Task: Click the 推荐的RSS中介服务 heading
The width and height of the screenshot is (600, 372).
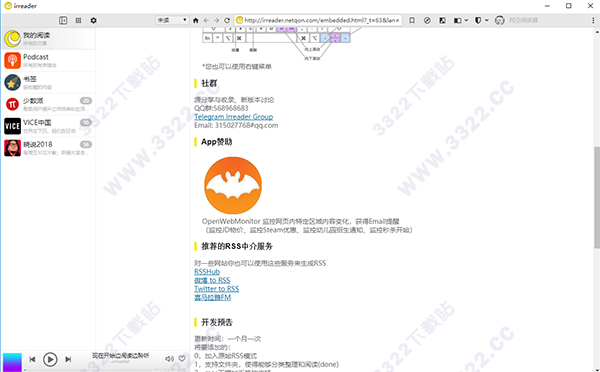Action: click(x=237, y=246)
